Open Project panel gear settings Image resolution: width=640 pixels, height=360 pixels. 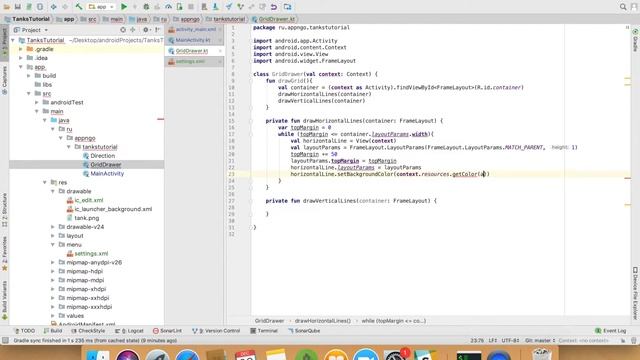[x=146, y=30]
